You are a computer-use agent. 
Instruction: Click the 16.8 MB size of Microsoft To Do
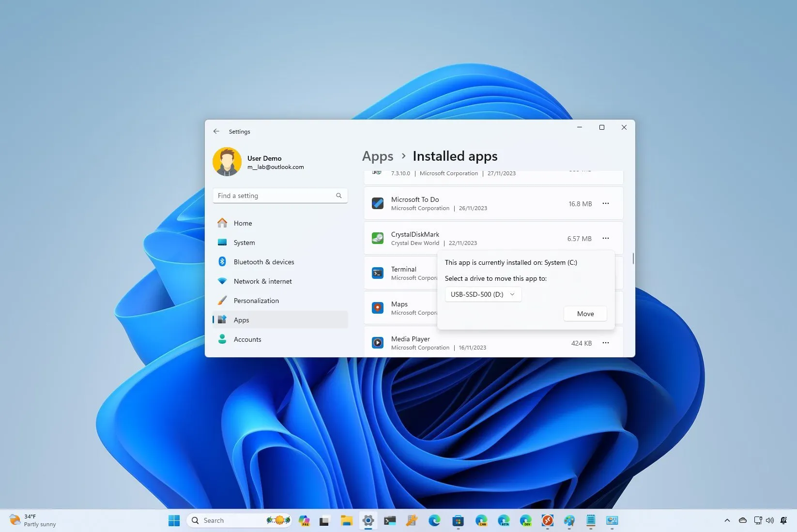(580, 204)
